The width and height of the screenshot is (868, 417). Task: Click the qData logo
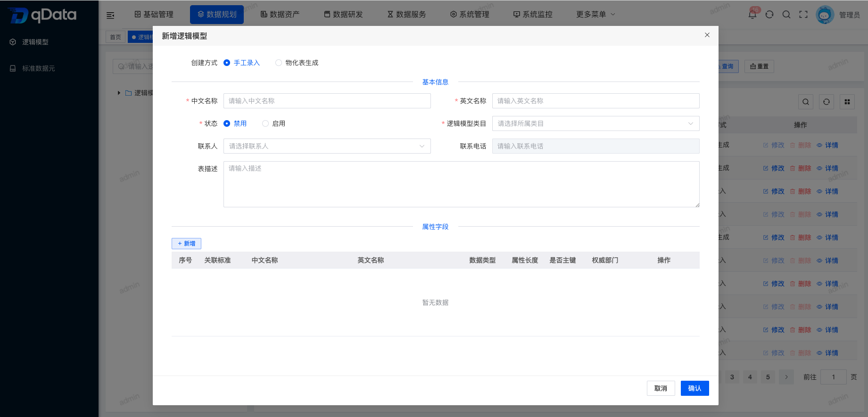42,15
